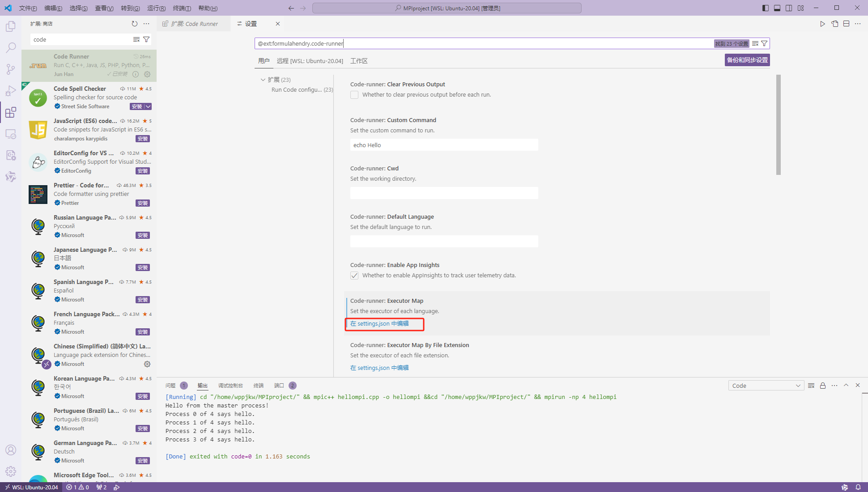The width and height of the screenshot is (868, 492).
Task: Open the Remote Explorer view
Action: coord(11,134)
